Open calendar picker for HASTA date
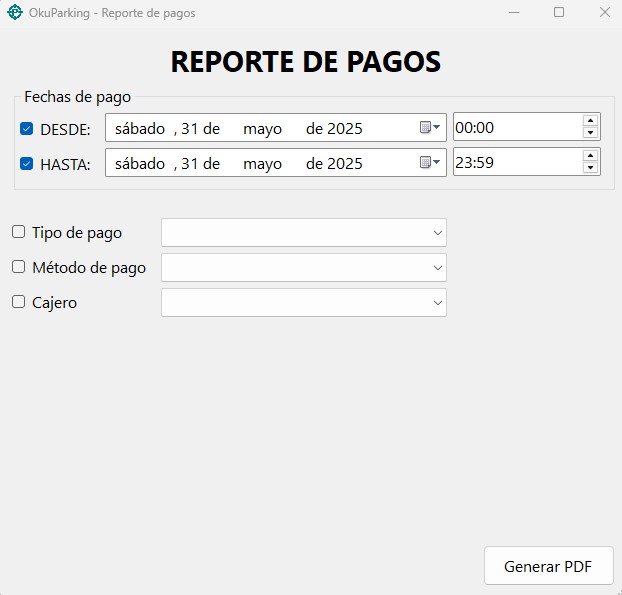The width and height of the screenshot is (622, 595). click(430, 163)
